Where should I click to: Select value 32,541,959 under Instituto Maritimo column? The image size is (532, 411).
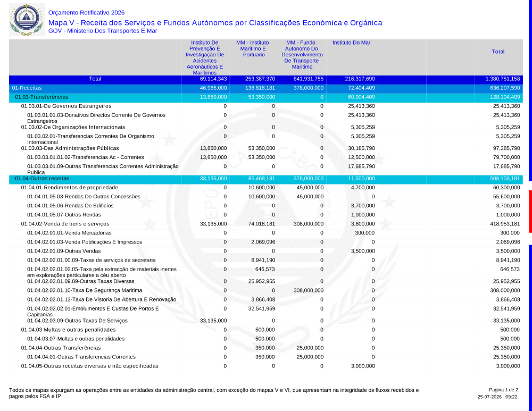pos(262,308)
